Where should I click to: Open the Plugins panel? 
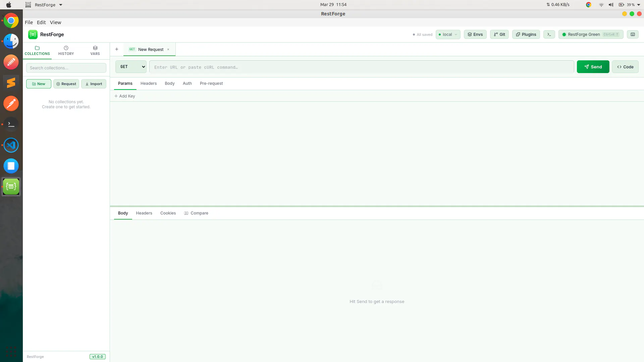coord(526,35)
